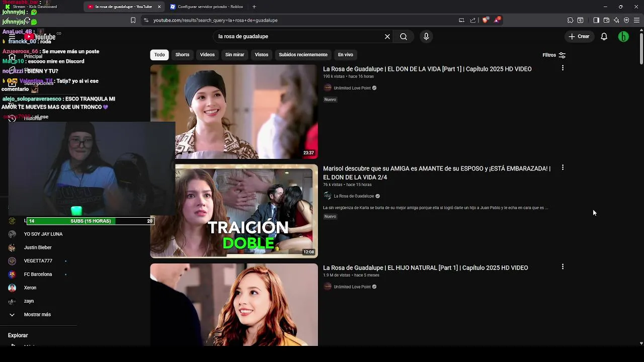Play the EL HIJO NATURAL thumbnail

click(234, 305)
